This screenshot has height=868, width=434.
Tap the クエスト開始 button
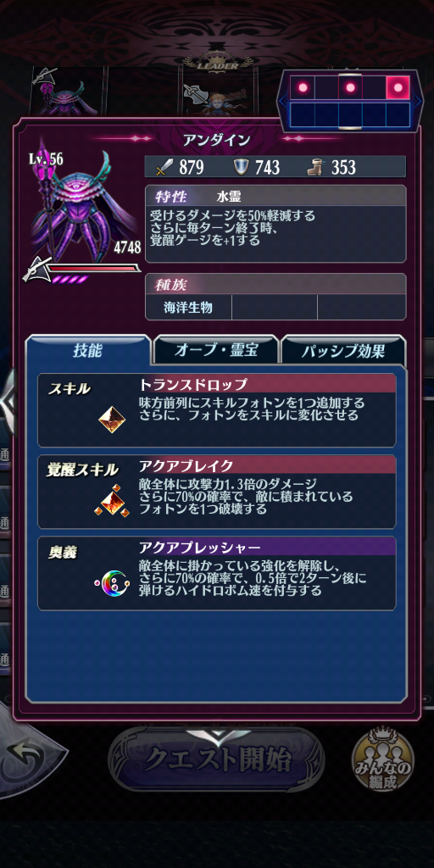point(216,759)
